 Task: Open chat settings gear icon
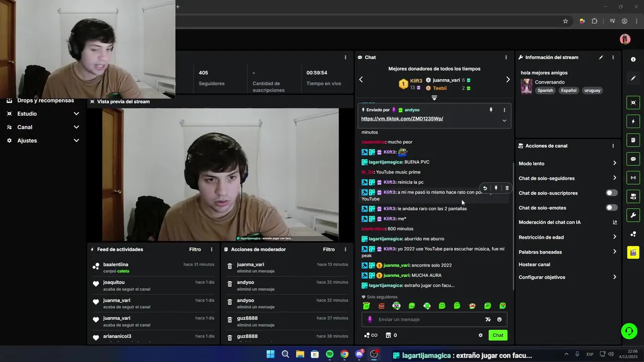pyautogui.click(x=480, y=335)
